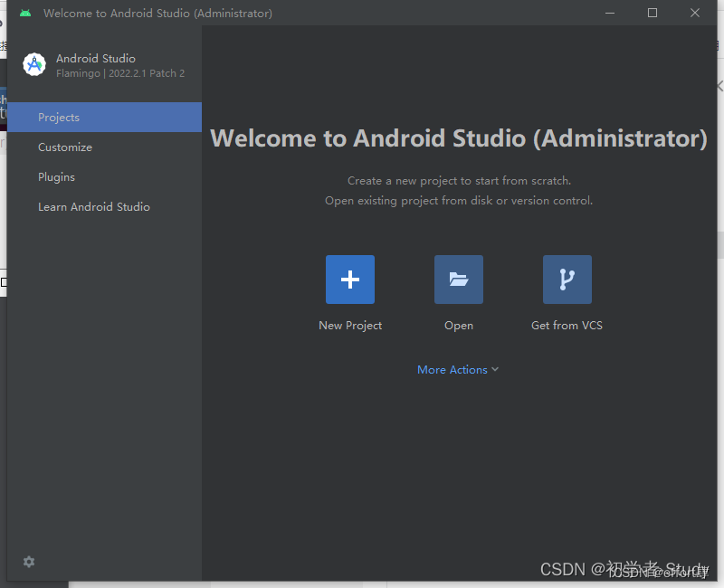This screenshot has height=588, width=724.
Task: Click the Android Studio compass logo
Action: coord(34,64)
